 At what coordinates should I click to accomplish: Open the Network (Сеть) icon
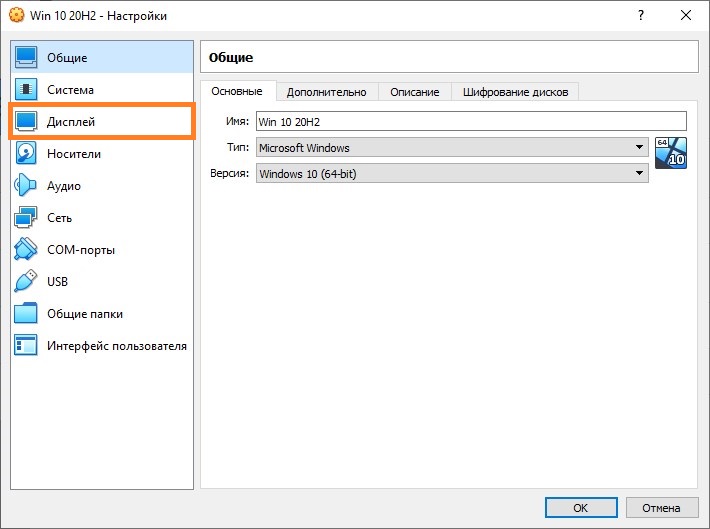click(26, 218)
